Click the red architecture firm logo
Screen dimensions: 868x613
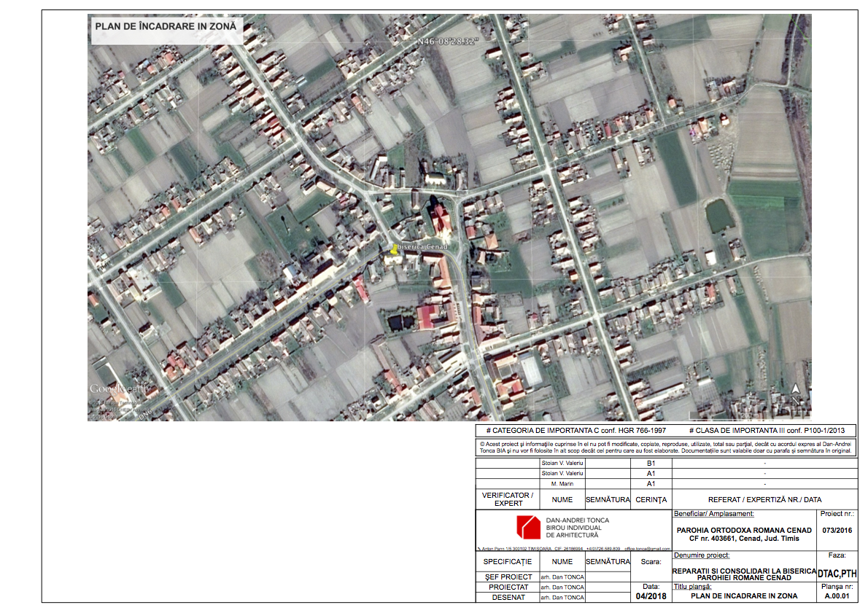528,526
